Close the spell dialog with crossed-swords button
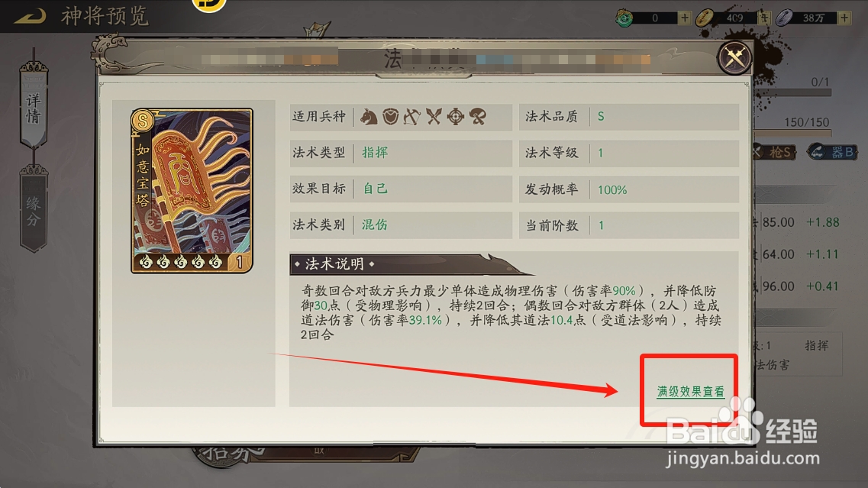The height and width of the screenshot is (488, 868). tap(734, 57)
